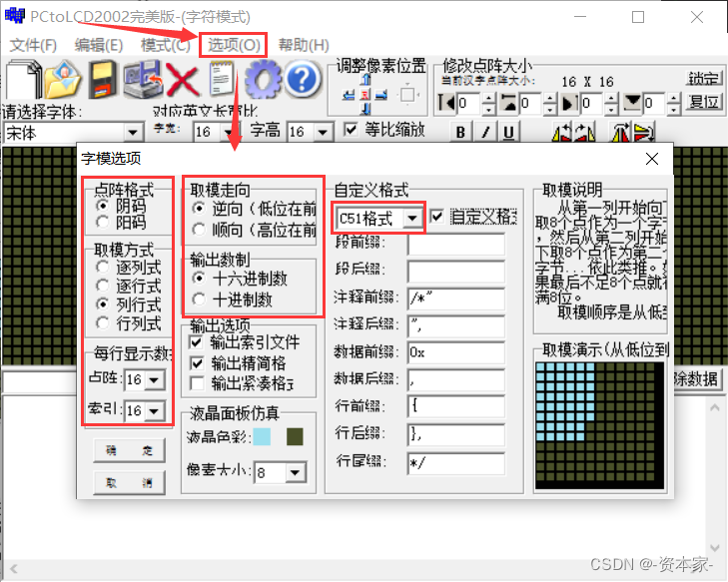The height and width of the screenshot is (582, 728).
Task: Open the 模式(C) menu
Action: point(166,45)
